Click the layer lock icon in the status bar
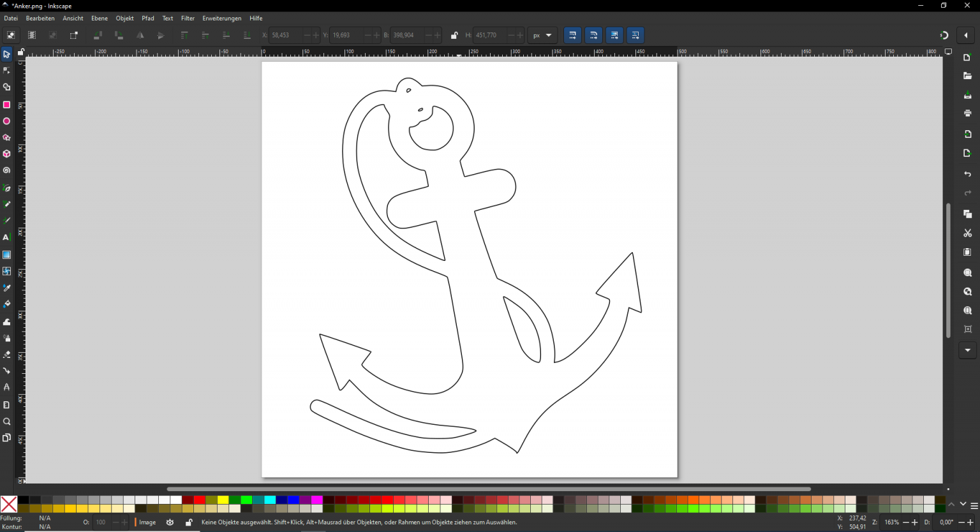The width and height of the screenshot is (980, 532). [189, 522]
